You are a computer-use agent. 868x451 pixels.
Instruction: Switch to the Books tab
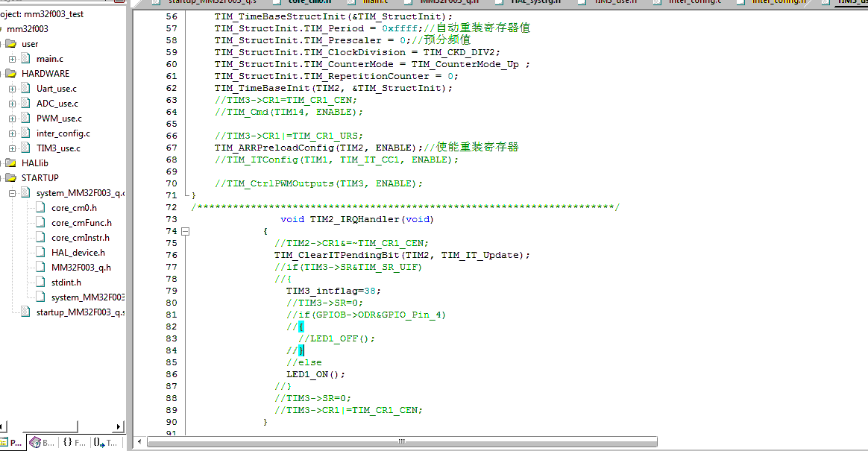[x=42, y=443]
